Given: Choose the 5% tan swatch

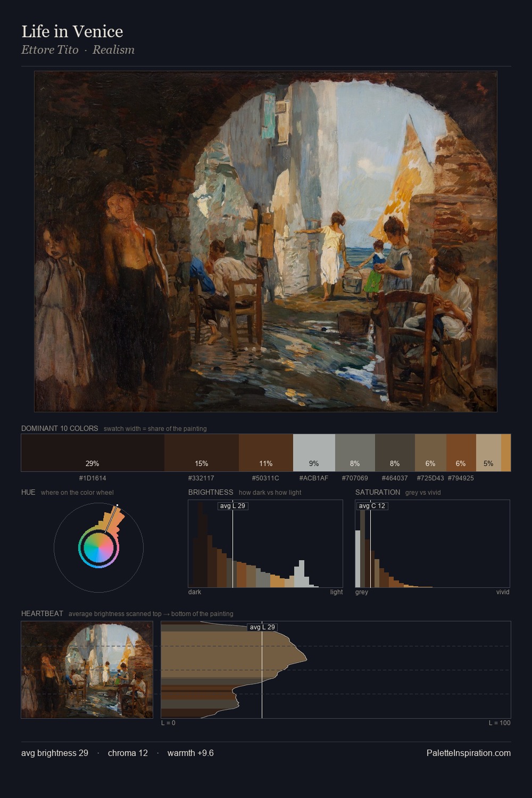Looking at the screenshot, I should (488, 453).
